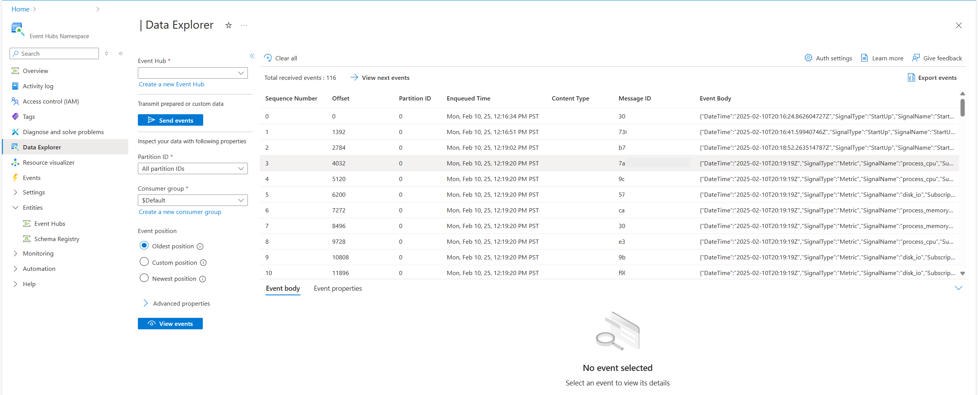The height and width of the screenshot is (395, 980).
Task: Click the Learn more document icon
Action: 864,58
